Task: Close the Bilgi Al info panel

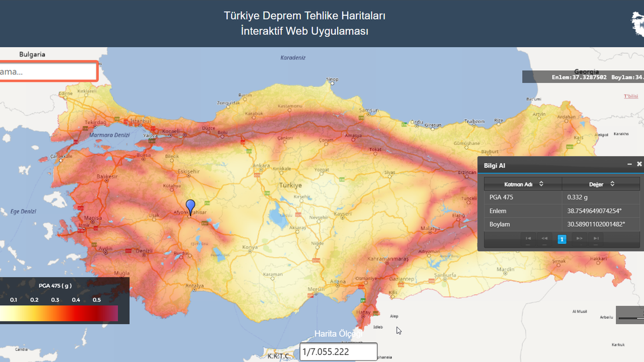Action: click(x=639, y=164)
